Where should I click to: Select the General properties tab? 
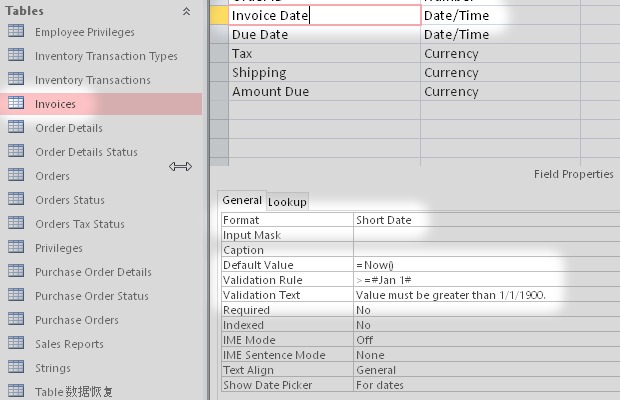pyautogui.click(x=242, y=201)
